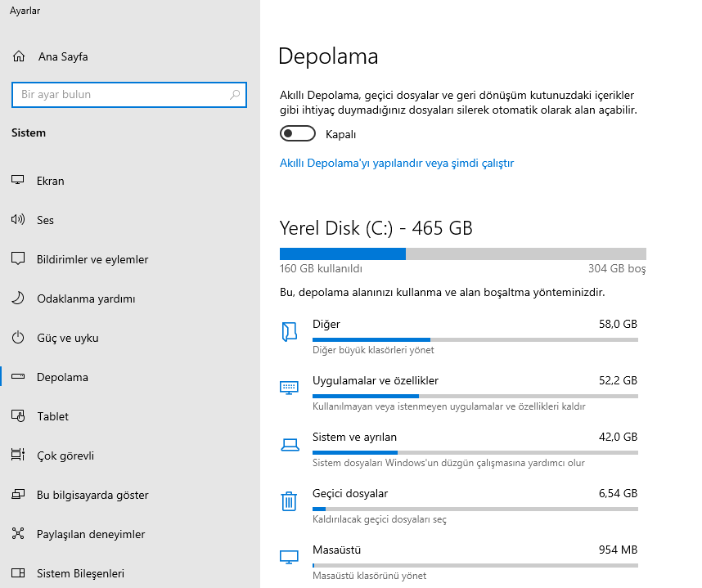Image resolution: width=702 pixels, height=588 pixels.
Task: Select Paylaşılan deneyimler in the sidebar
Action: coord(90,534)
